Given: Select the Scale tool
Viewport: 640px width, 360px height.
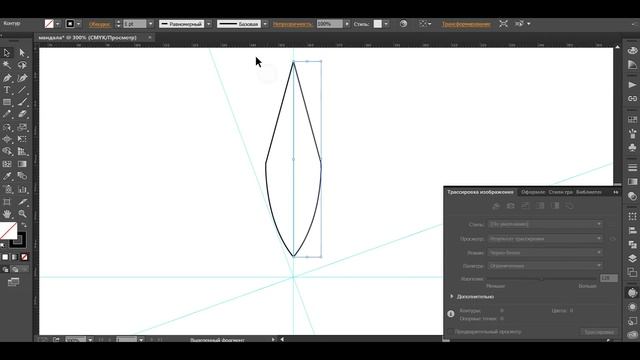Looking at the screenshot, I should pos(22,127).
